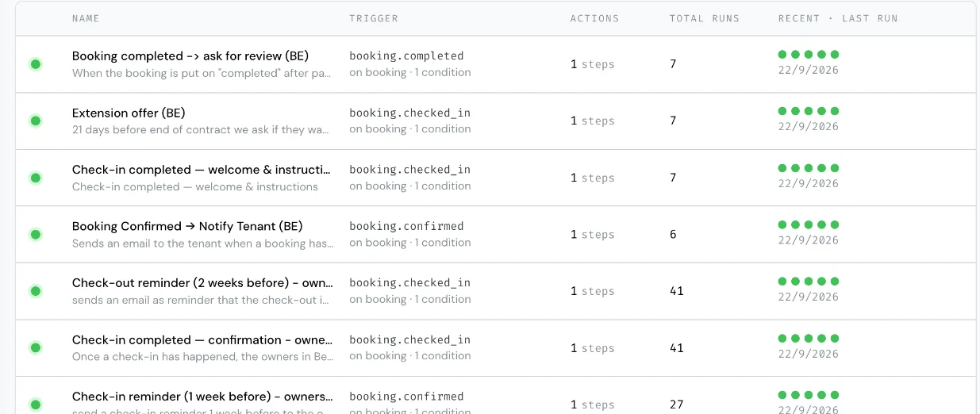Open 'Check-in completed — welcome & instructi...' automation
980x414 pixels.
click(202, 170)
